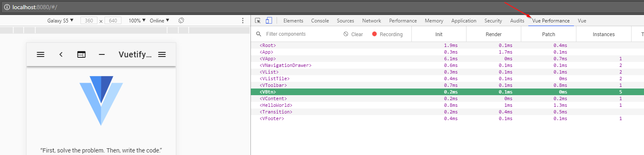Image resolution: width=644 pixels, height=155 pixels.
Task: Click the rotate screen icon
Action: pos(181,20)
